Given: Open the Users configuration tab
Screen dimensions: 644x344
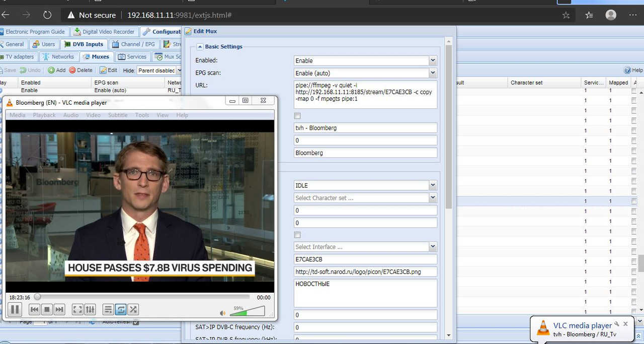Looking at the screenshot, I should click(44, 44).
